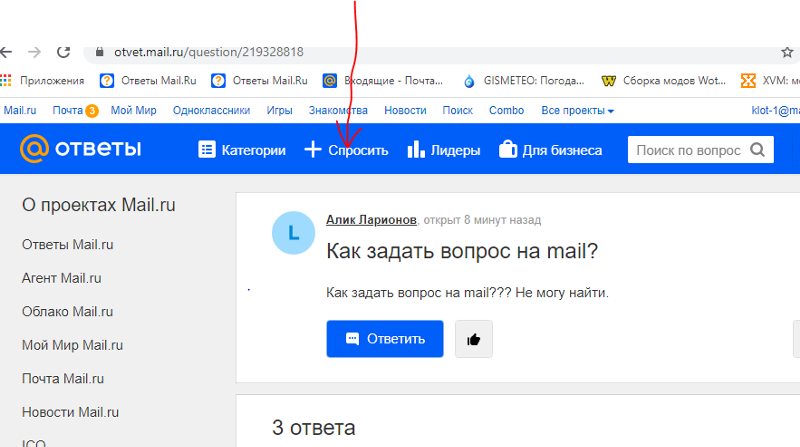This screenshot has height=447, width=800.
Task: Bookmark this page with the star icon
Action: coord(787,52)
